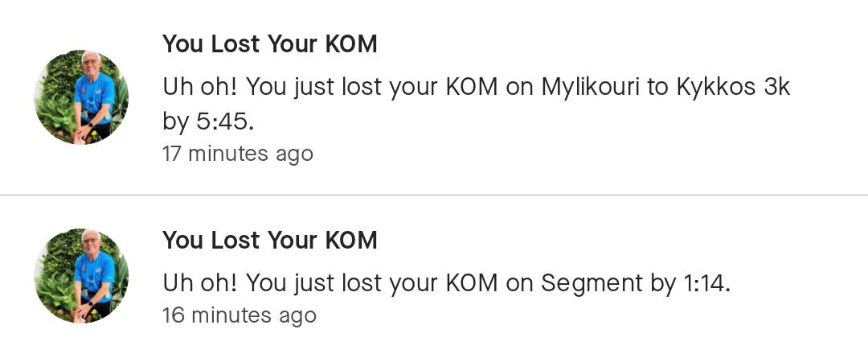Click the "17 minutes ago" timestamp
Viewport: 868px width, 354px height.
[x=238, y=153]
